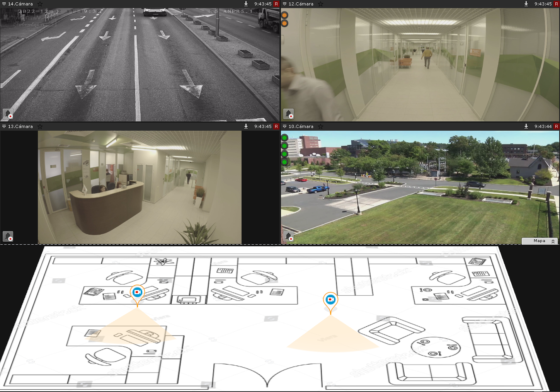Star 14.Cámara as a favorite

point(40,4)
